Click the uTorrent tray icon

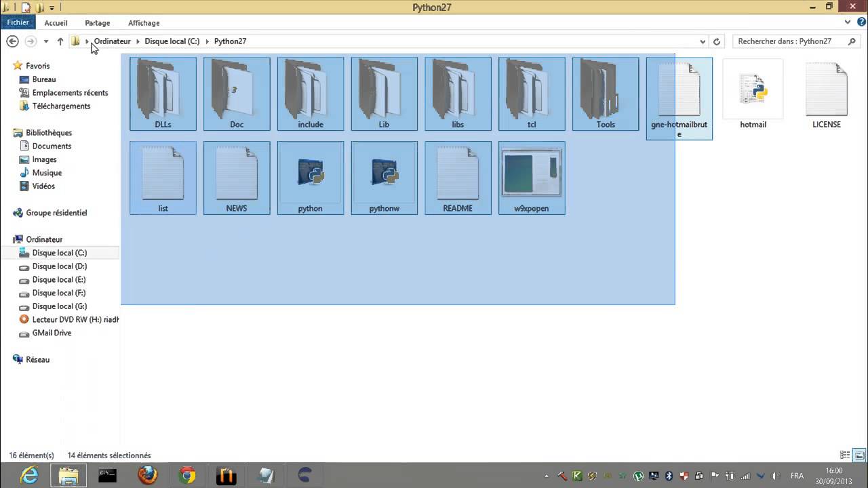tap(638, 476)
